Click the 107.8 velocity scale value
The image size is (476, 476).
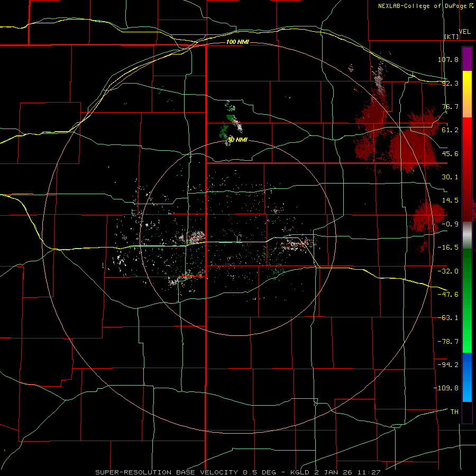(448, 59)
